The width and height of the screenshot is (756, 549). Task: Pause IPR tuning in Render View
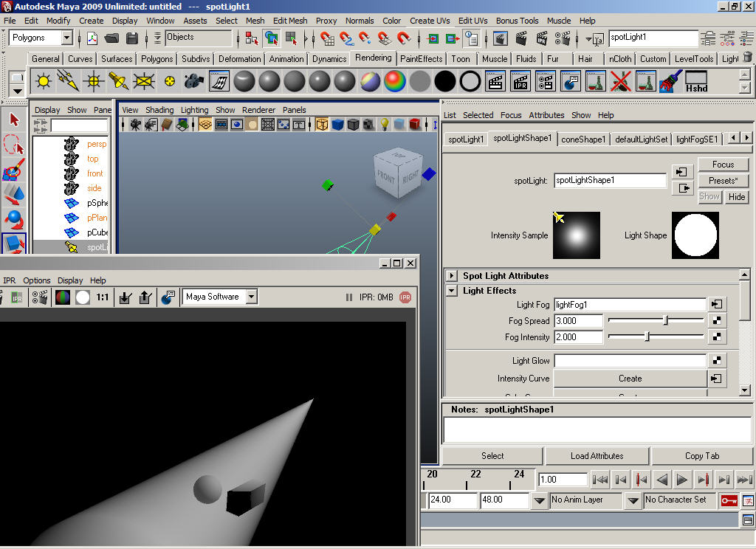(349, 297)
